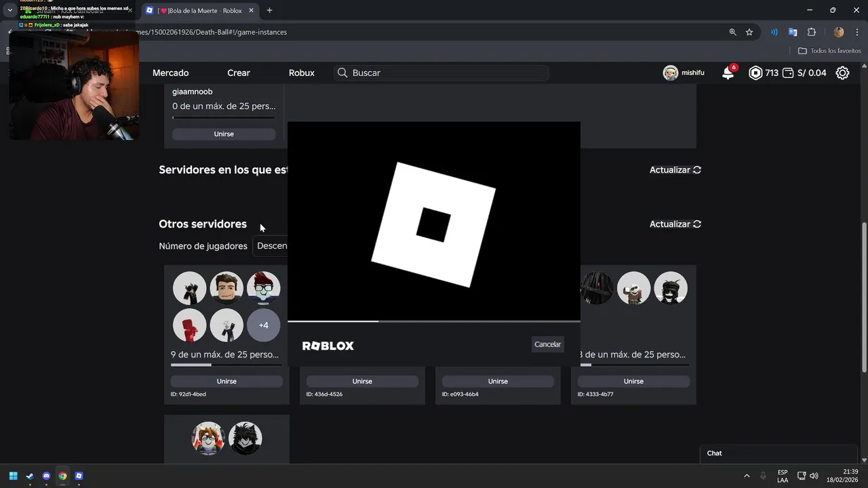This screenshot has width=868, height=488.
Task: Join the giaamnoob server with Unirse
Action: (x=224, y=134)
